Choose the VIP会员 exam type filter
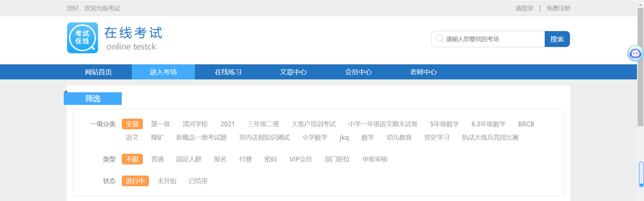 point(301,159)
